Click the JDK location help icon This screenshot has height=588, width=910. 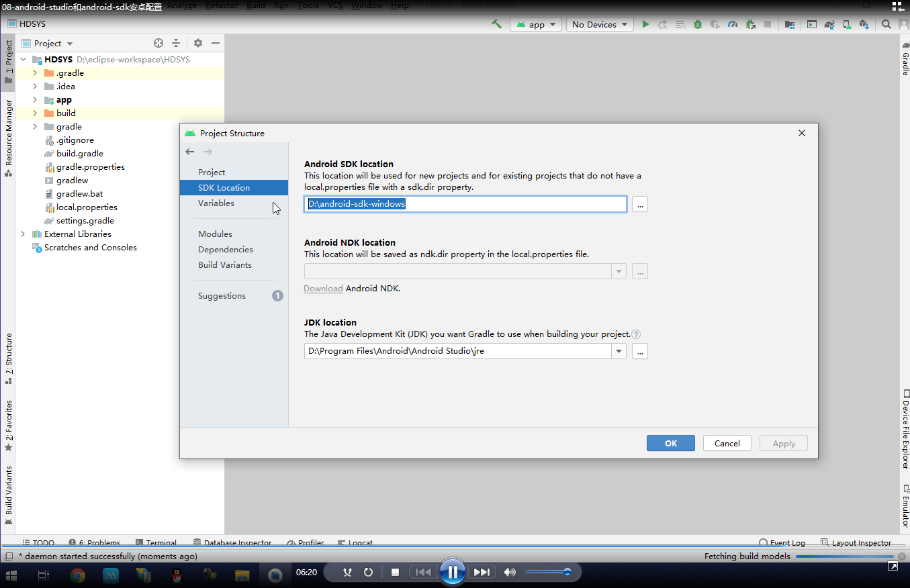click(636, 334)
